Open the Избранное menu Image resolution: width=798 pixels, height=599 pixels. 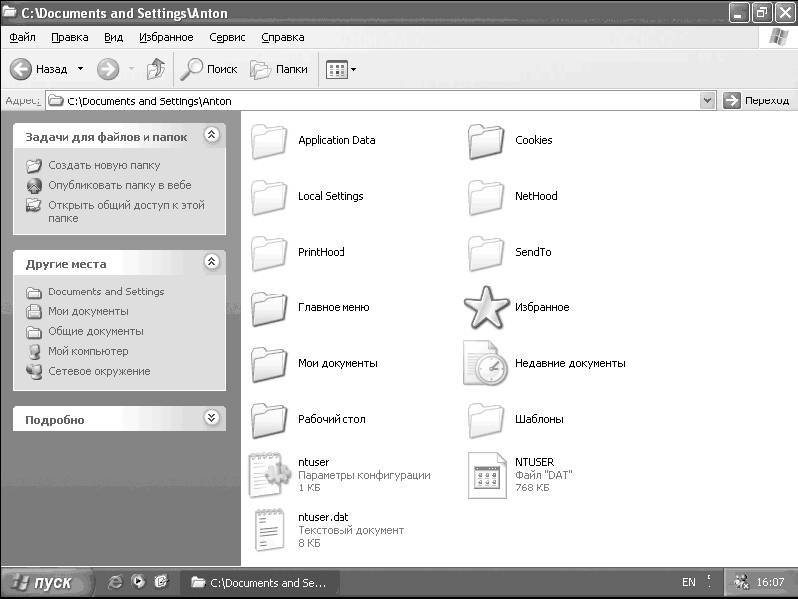tap(166, 37)
